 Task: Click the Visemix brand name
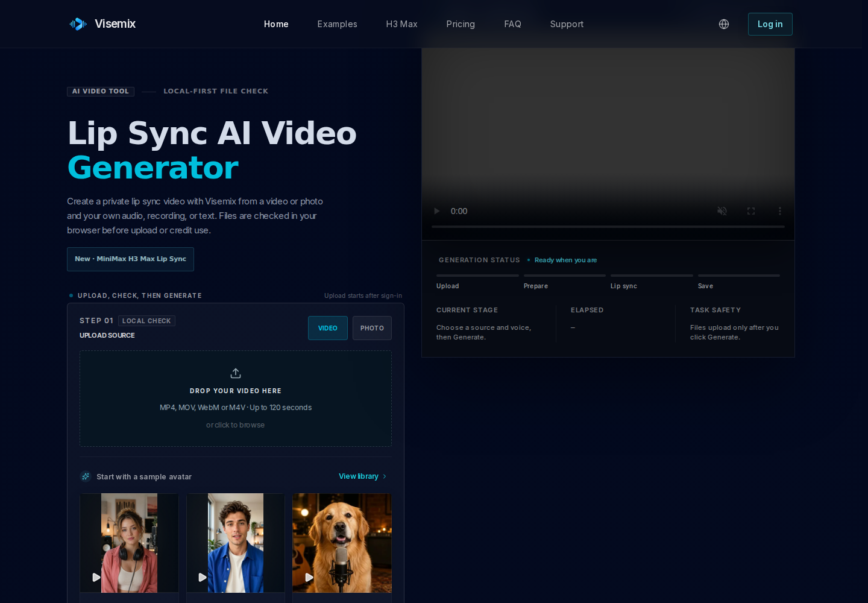(x=115, y=24)
